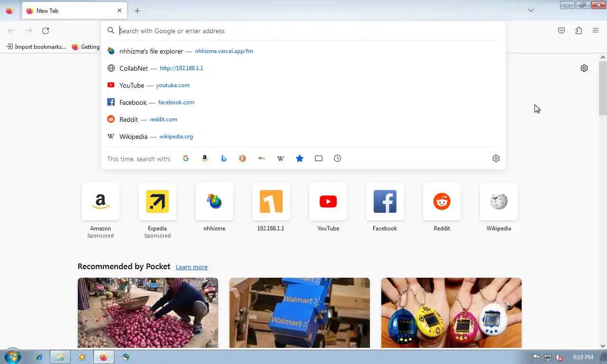Open new tab page customize gear
This screenshot has height=364, width=607.
click(x=584, y=68)
